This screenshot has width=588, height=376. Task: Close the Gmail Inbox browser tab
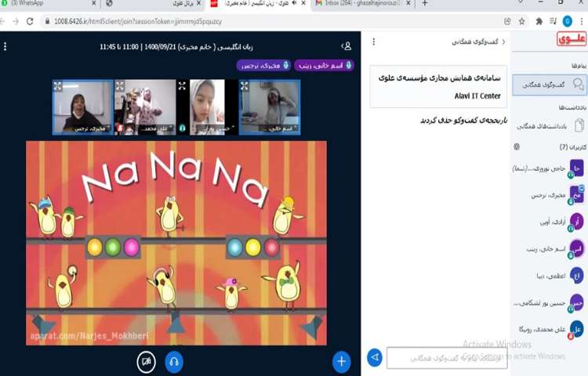coord(408,3)
